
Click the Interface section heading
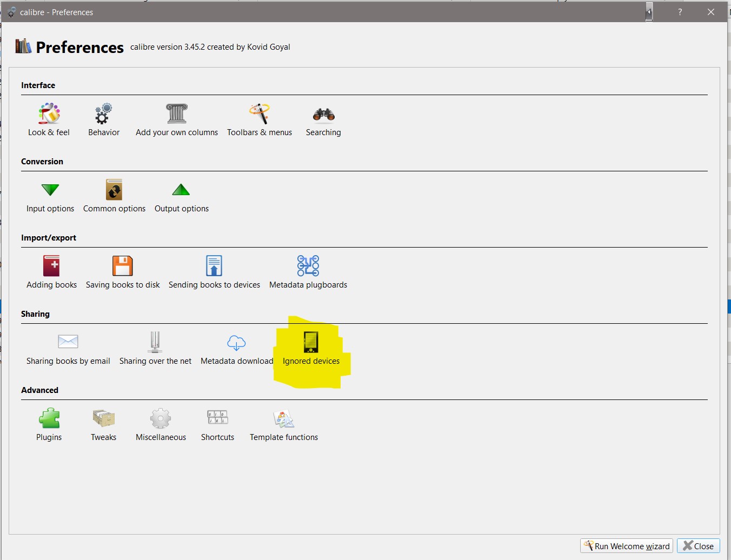point(38,85)
